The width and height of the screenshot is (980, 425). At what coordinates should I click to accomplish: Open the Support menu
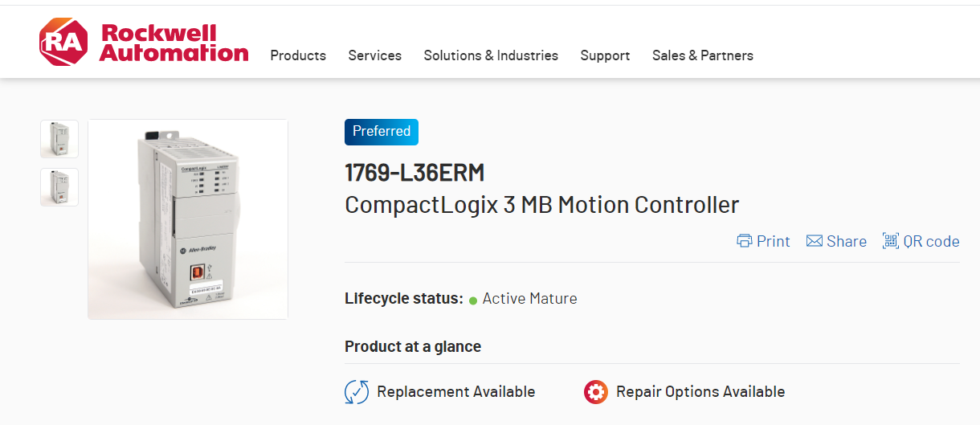point(605,55)
